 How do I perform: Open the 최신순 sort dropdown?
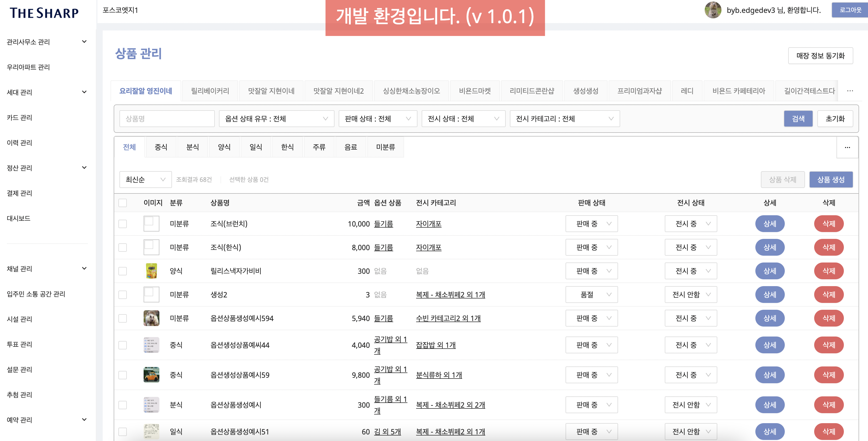point(145,179)
